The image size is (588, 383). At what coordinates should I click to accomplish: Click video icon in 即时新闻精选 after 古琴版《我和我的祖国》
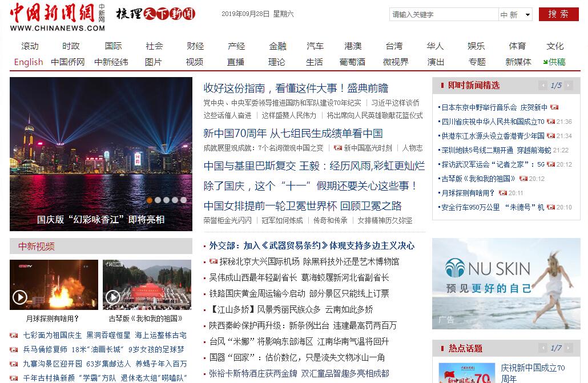523,179
